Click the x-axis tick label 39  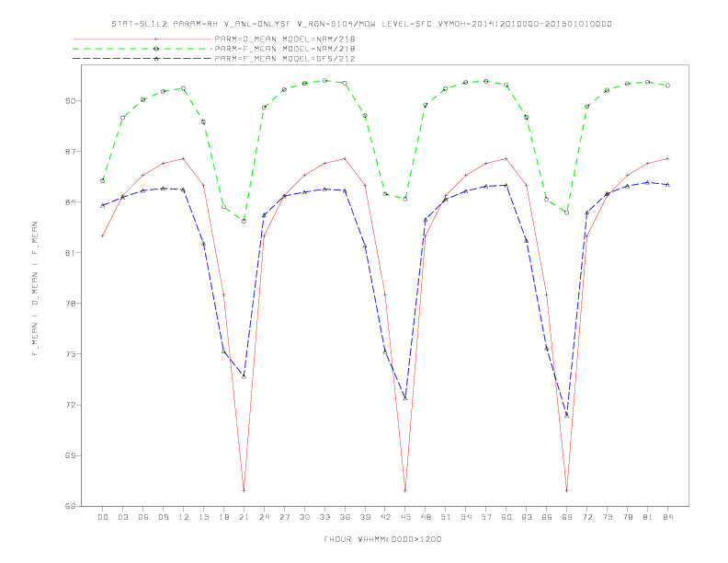[x=365, y=517]
